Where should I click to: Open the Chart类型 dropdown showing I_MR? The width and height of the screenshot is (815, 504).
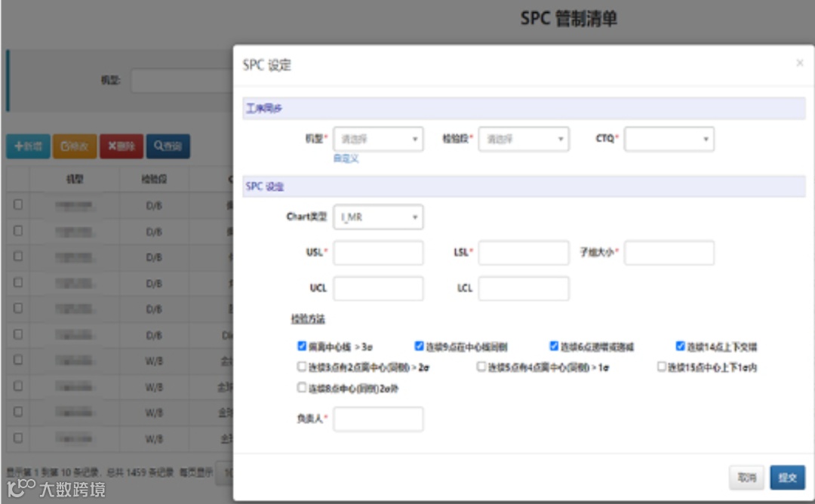coord(378,217)
